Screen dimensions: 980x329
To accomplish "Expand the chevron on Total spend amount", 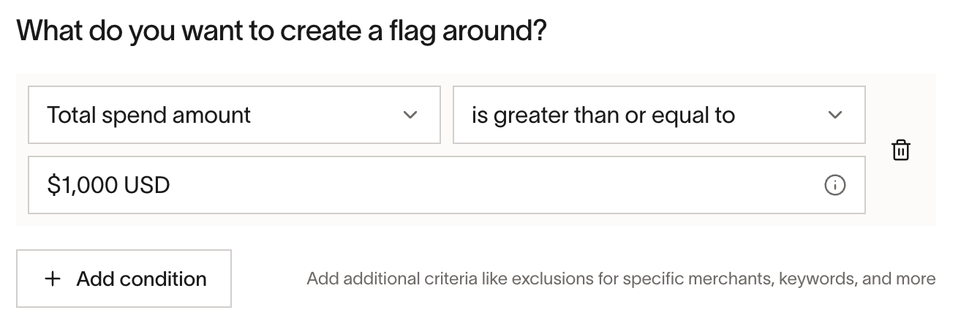I will tap(410, 115).
